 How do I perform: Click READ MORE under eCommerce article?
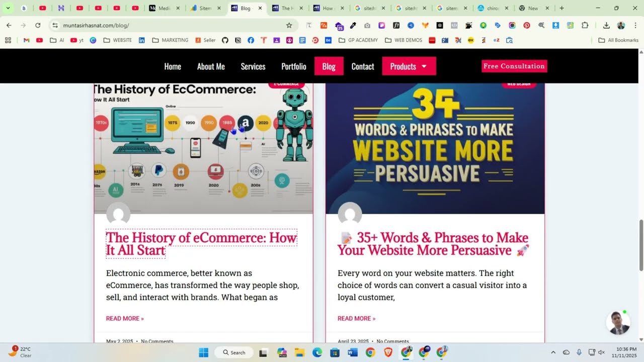[125, 318]
